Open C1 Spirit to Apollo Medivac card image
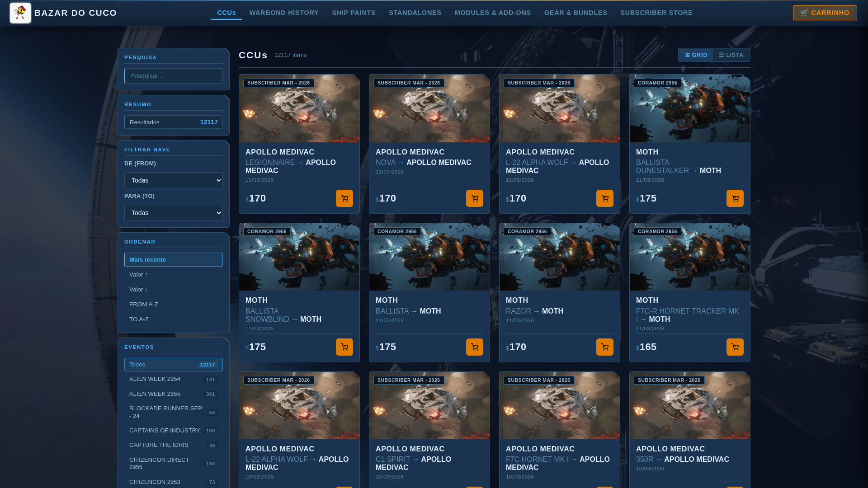Image resolution: width=868 pixels, height=488 pixels. (429, 405)
